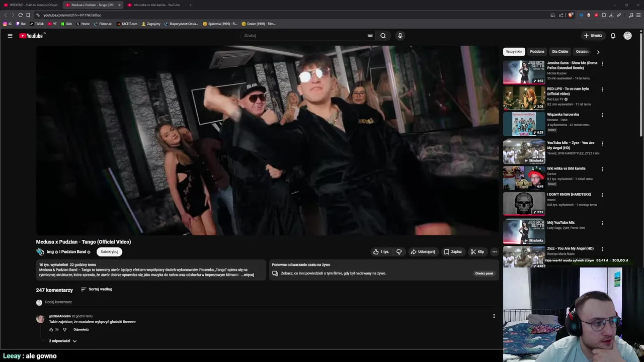Focus the Szukaj search field
The width and height of the screenshot is (644, 362).
click(304, 36)
